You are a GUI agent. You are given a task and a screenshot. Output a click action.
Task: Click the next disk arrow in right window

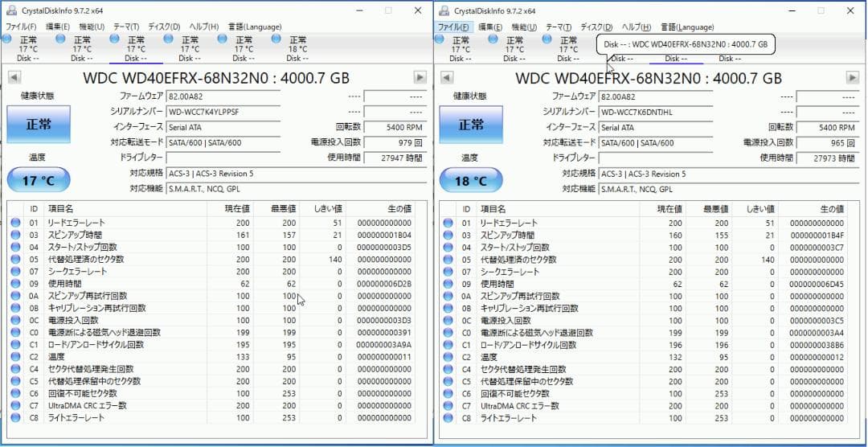tap(853, 78)
